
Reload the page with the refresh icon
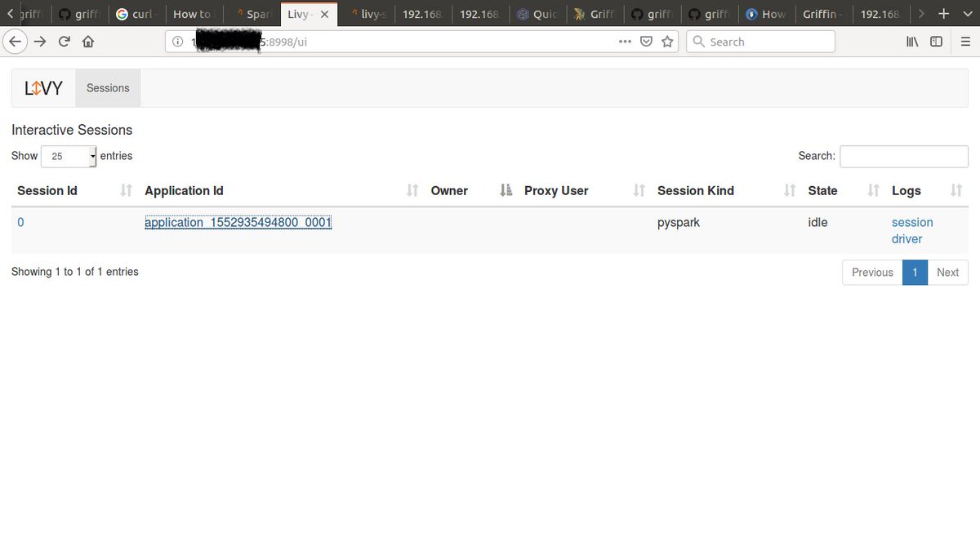pyautogui.click(x=64, y=41)
